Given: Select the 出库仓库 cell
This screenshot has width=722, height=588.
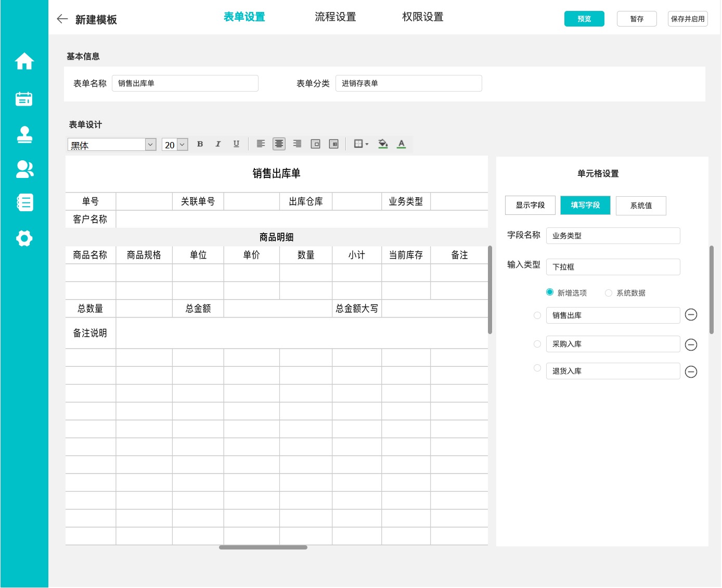Looking at the screenshot, I should (x=306, y=201).
